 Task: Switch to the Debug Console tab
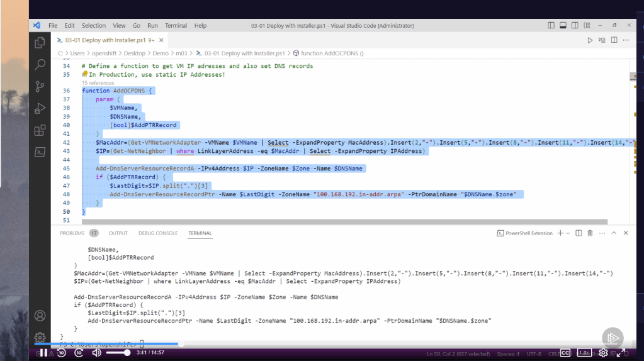(158, 233)
